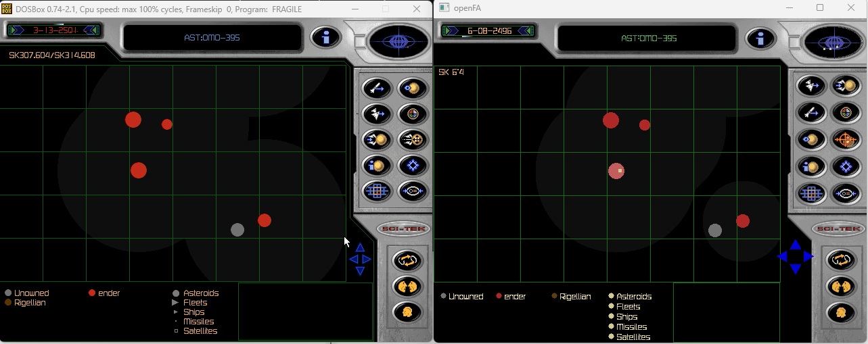Toggle Ships legend entry in openFA

click(x=623, y=317)
